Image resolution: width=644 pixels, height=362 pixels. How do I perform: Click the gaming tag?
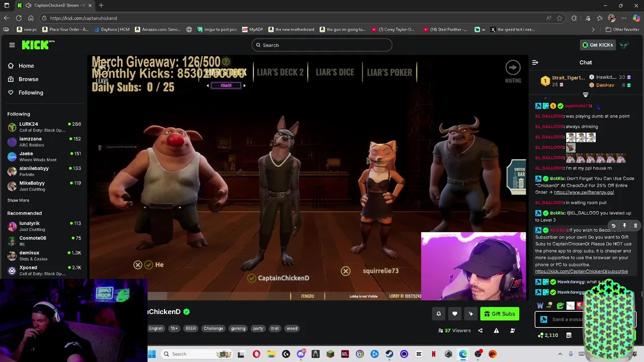pos(238,328)
